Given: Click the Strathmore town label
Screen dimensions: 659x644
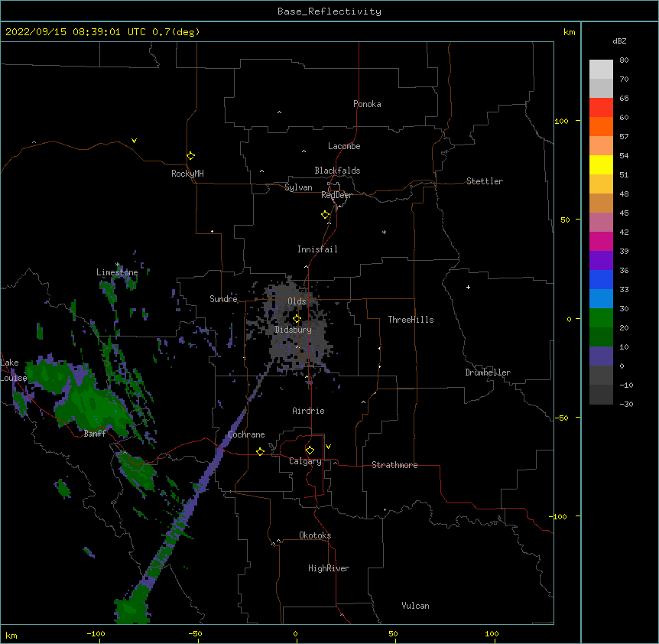Looking at the screenshot, I should click(394, 465).
